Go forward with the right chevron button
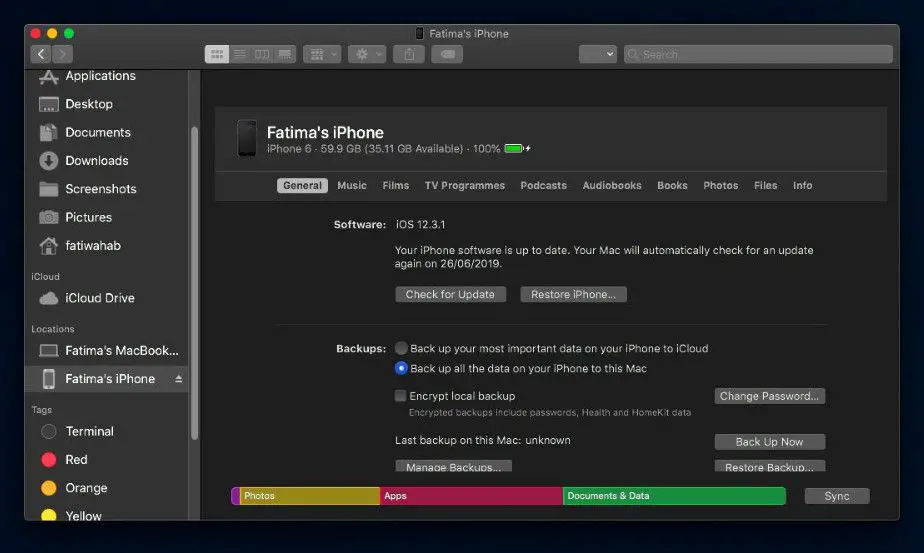The image size is (924, 553). pos(62,54)
